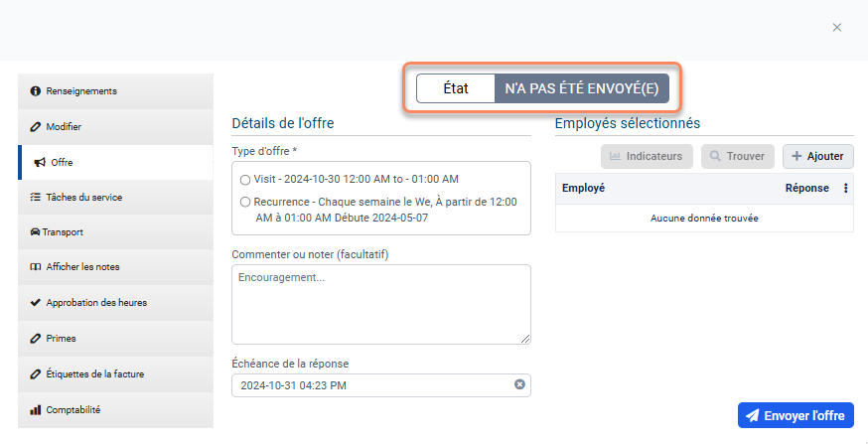Open the Indicateurs button
This screenshot has width=868, height=444.
pyautogui.click(x=646, y=156)
